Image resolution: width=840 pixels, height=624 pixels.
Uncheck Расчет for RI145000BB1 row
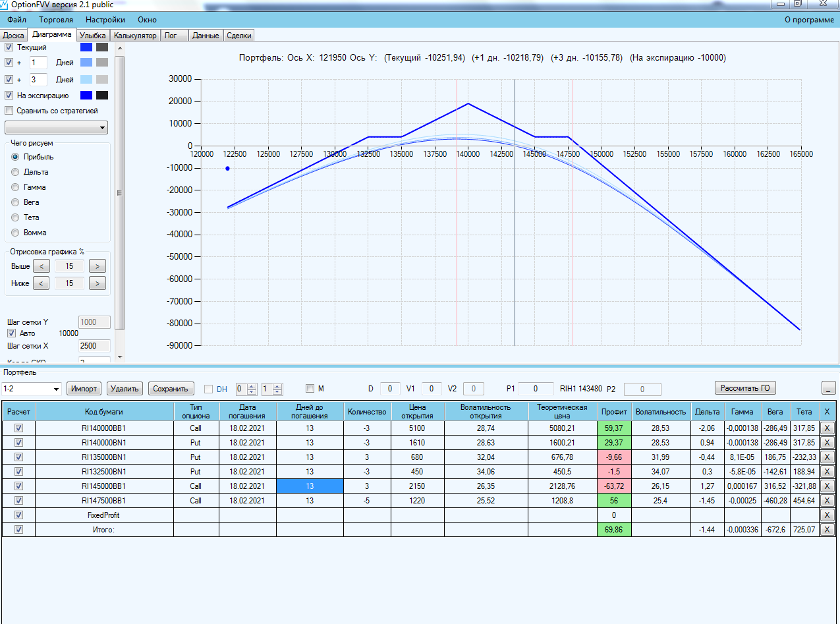tap(18, 486)
